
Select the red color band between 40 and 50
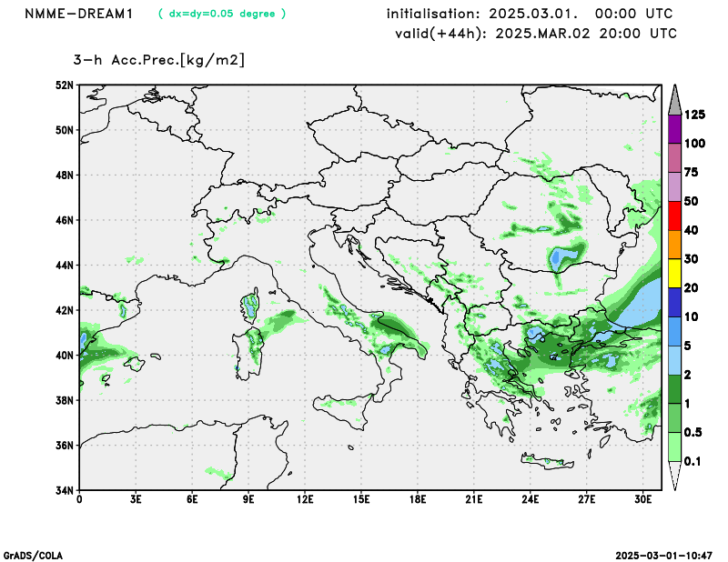[x=674, y=216]
